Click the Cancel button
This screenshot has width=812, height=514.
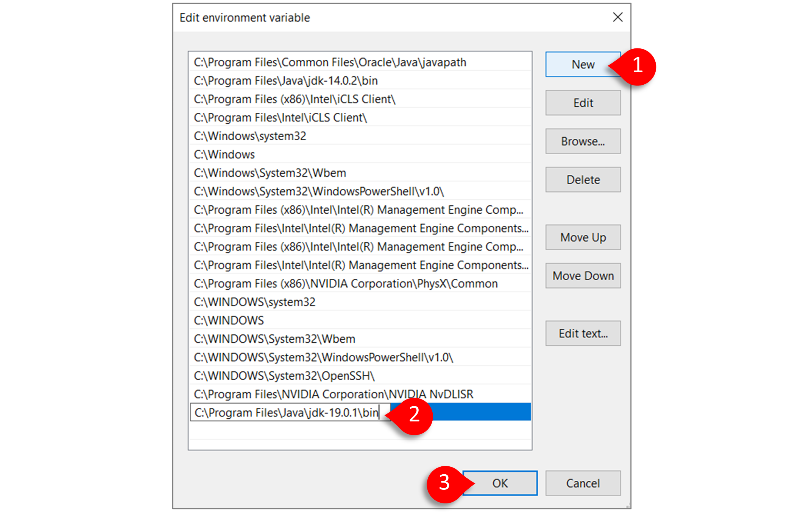[583, 483]
